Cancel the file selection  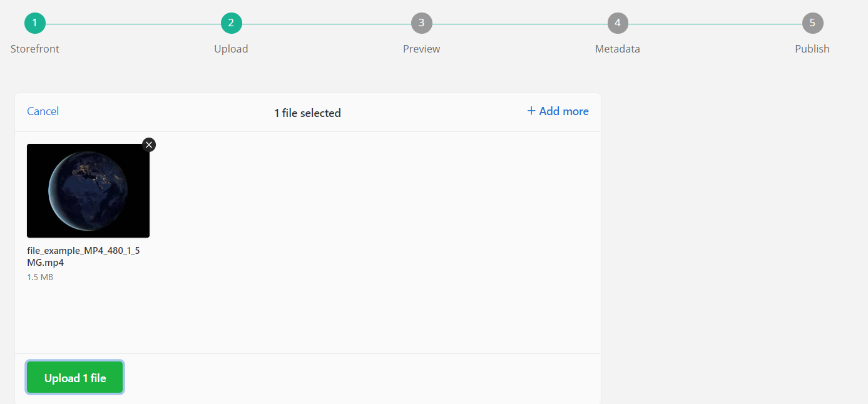click(x=43, y=111)
